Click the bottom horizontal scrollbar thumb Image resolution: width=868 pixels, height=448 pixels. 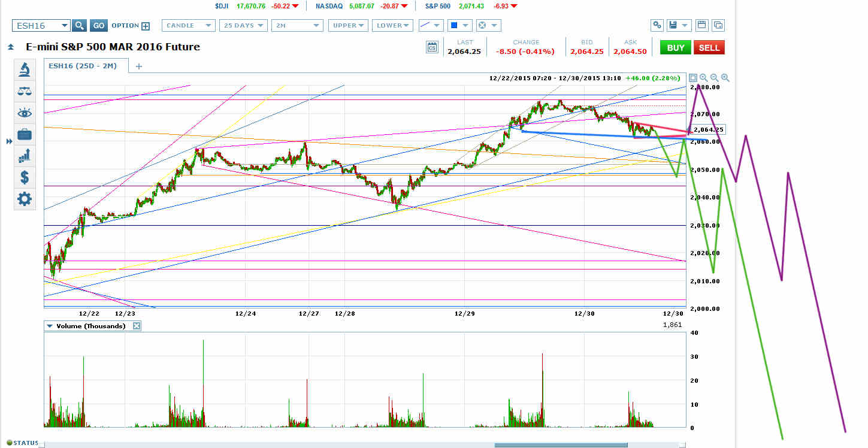pyautogui.click(x=561, y=444)
